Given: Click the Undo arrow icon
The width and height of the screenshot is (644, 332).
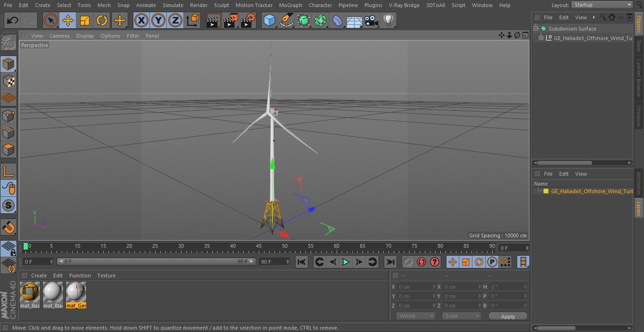Looking at the screenshot, I should tap(13, 21).
